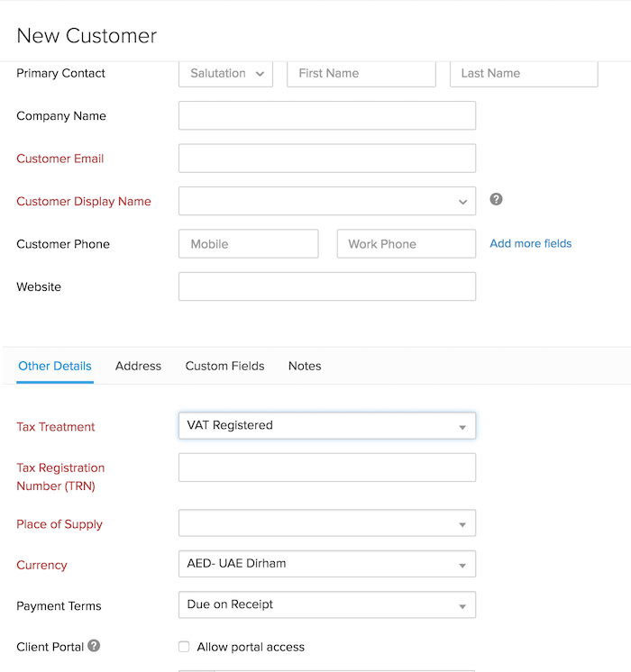This screenshot has width=631, height=672.
Task: Click the Add more fields link
Action: pyautogui.click(x=530, y=243)
